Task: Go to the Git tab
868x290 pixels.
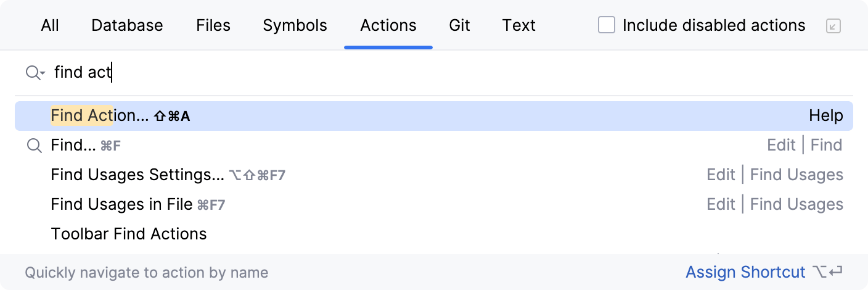Action: (459, 25)
